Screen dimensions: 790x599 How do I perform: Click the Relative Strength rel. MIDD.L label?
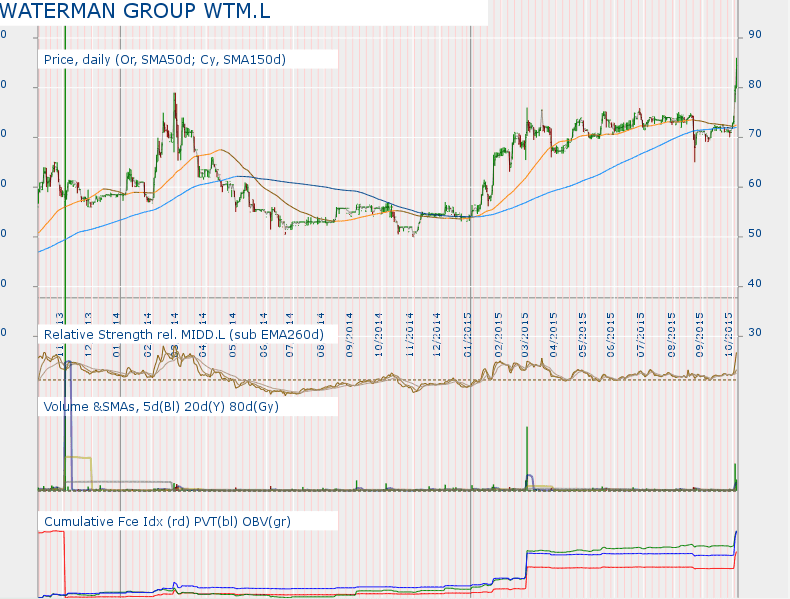184,335
